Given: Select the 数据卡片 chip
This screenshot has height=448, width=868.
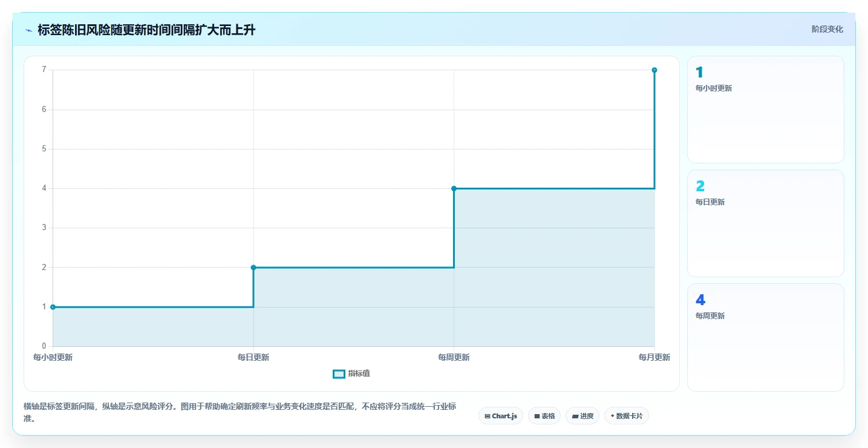Looking at the screenshot, I should point(627,416).
